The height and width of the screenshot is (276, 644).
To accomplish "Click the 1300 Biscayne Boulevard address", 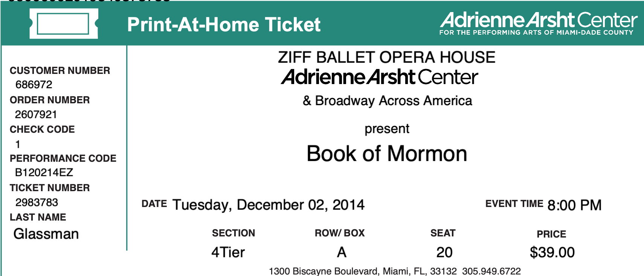I will click(363, 271).
